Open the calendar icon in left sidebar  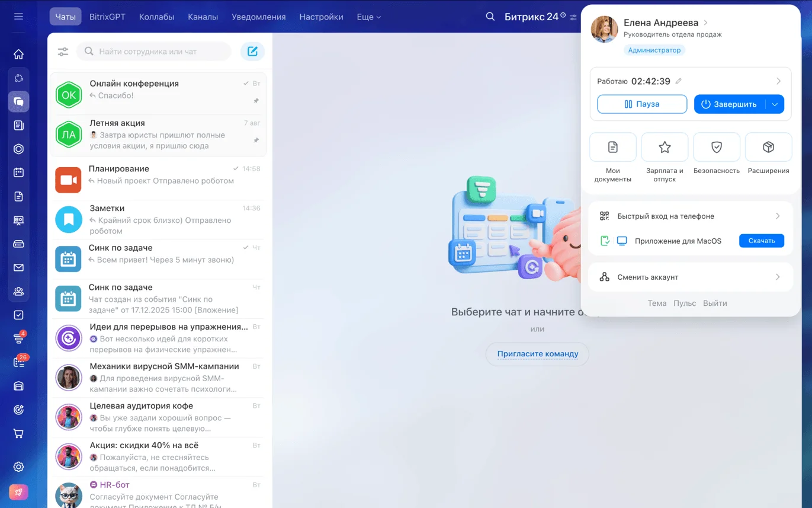pyautogui.click(x=18, y=173)
